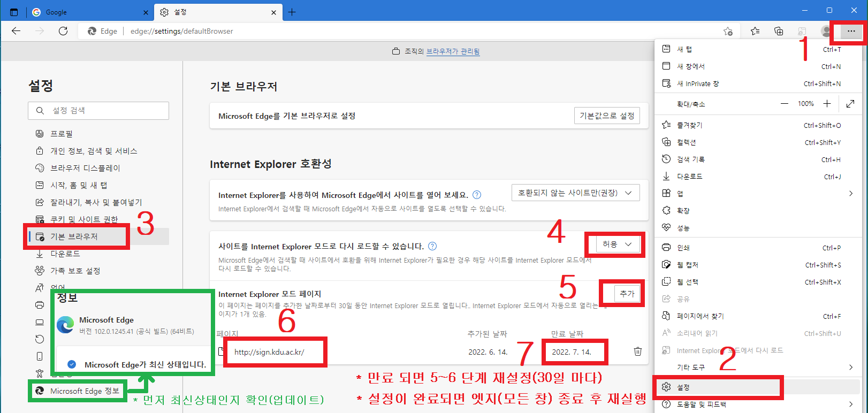Viewport: 868px width, 413px height.
Task: Open 프로필 in settings sidebar
Action: [98, 134]
